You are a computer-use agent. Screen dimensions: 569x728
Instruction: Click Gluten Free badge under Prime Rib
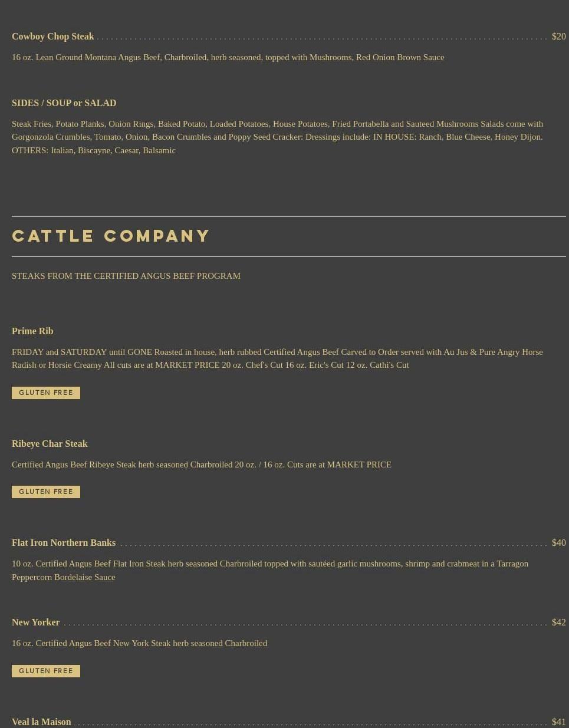click(x=46, y=393)
